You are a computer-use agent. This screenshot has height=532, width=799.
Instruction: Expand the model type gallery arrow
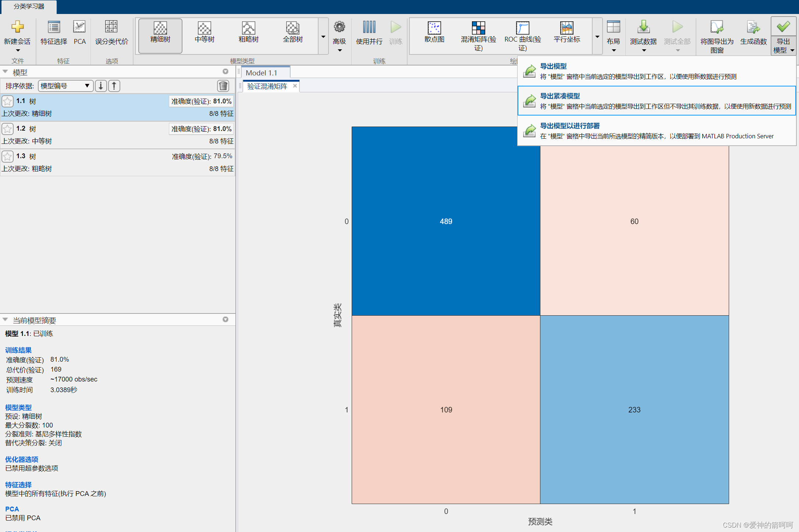tap(323, 37)
